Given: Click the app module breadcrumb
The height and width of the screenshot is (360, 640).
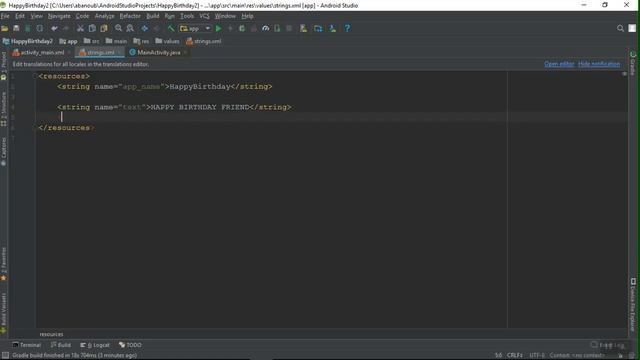Looking at the screenshot, I should click(68, 41).
